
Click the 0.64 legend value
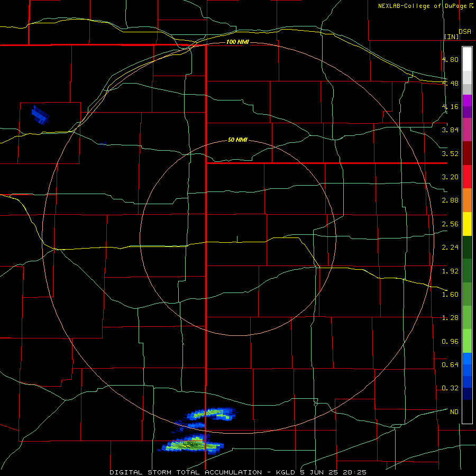[450, 365]
